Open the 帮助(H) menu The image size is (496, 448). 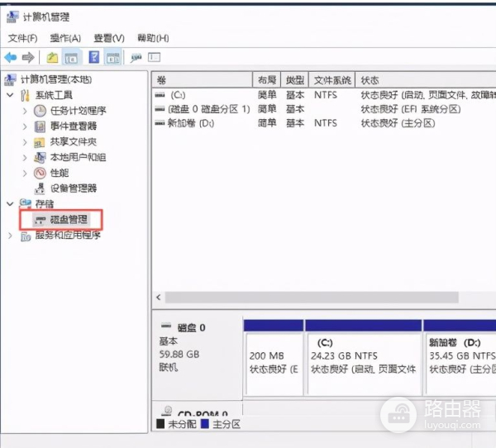click(153, 38)
